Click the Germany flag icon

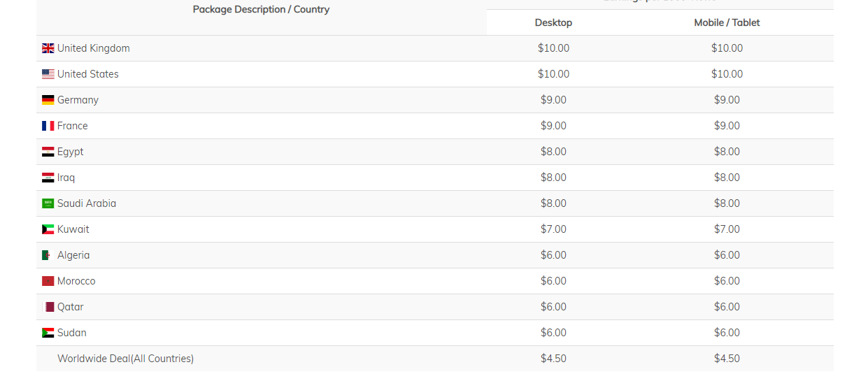(x=48, y=100)
